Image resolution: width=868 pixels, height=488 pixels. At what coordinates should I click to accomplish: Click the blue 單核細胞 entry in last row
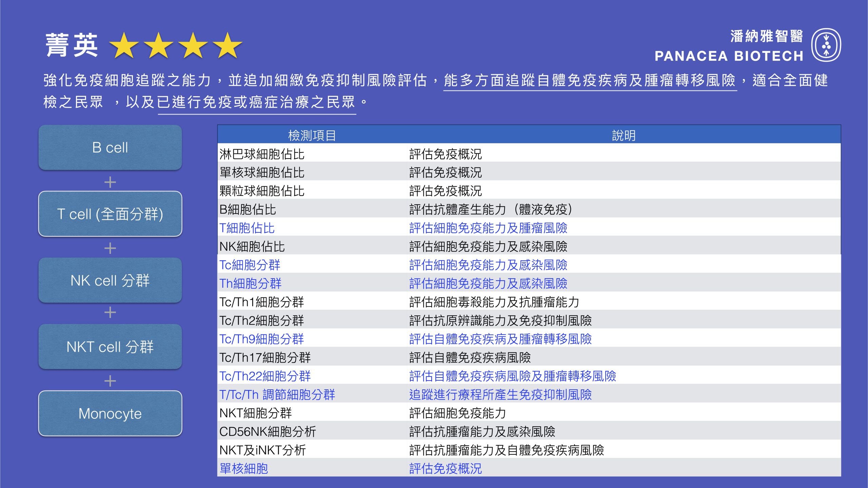click(x=243, y=468)
